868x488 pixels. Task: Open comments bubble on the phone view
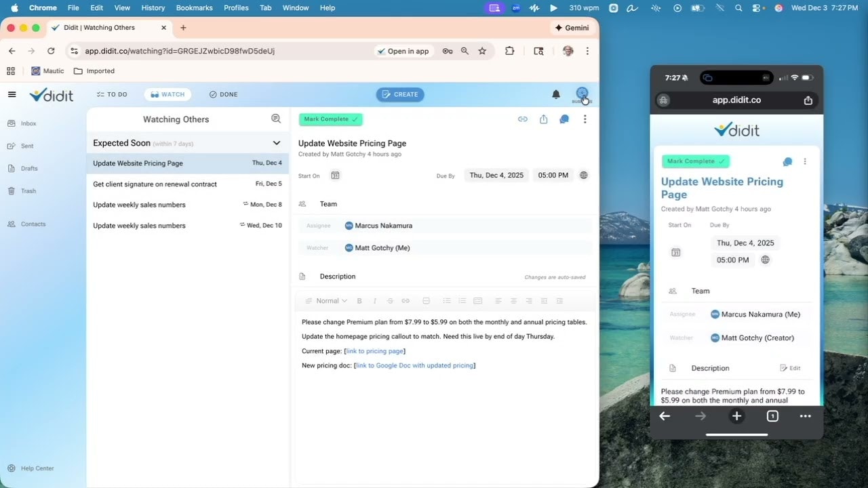coord(787,162)
